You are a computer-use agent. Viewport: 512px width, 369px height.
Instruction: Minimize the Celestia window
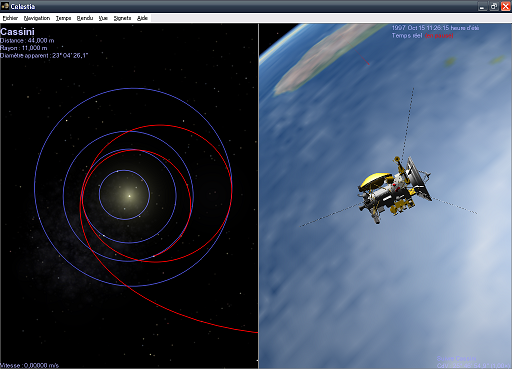[x=482, y=6]
